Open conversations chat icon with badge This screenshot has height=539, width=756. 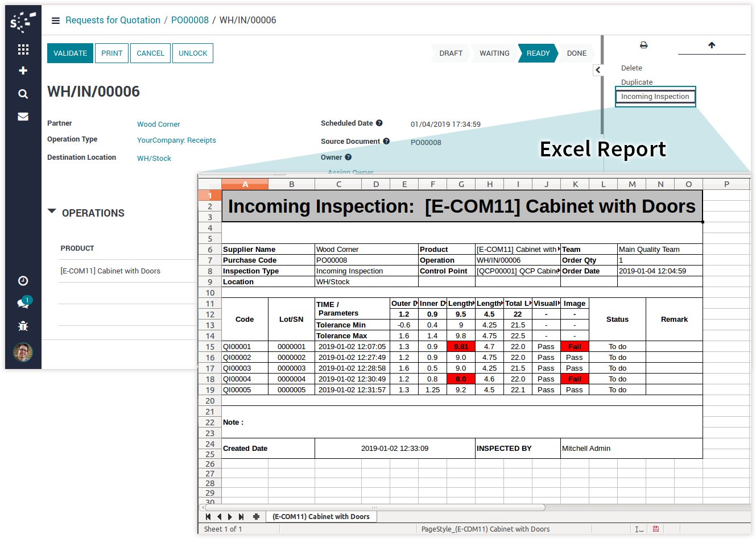point(23,303)
